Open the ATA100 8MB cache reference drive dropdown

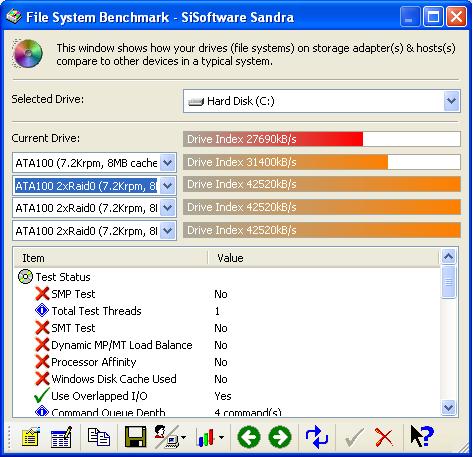(168, 163)
